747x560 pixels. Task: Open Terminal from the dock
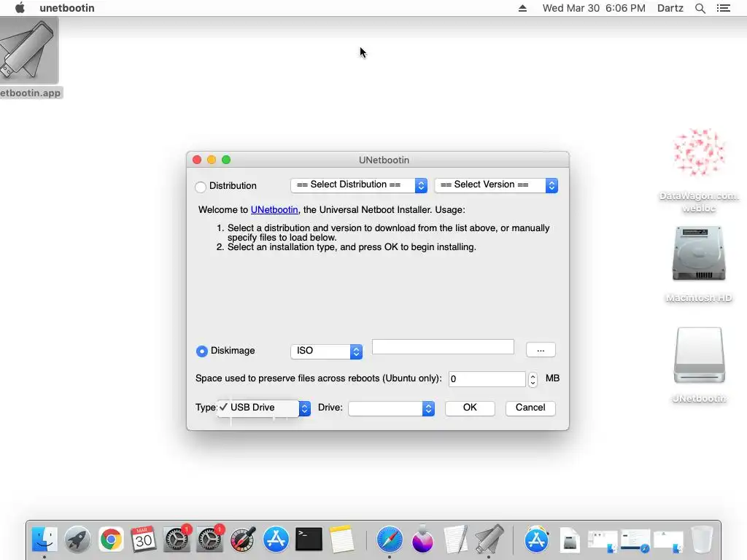(x=309, y=540)
